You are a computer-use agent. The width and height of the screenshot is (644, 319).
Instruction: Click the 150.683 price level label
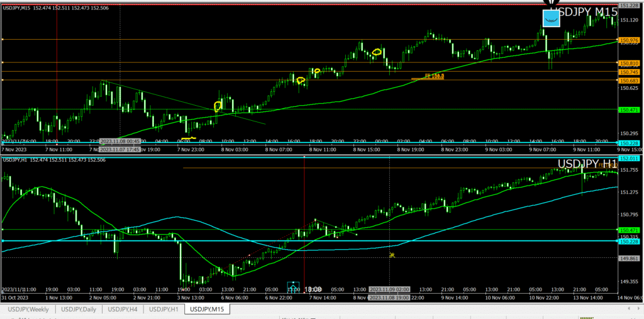tap(630, 81)
